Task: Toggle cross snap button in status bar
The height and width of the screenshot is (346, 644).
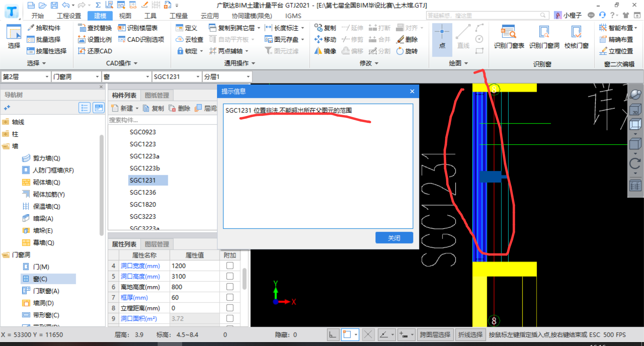Action: tap(368, 335)
